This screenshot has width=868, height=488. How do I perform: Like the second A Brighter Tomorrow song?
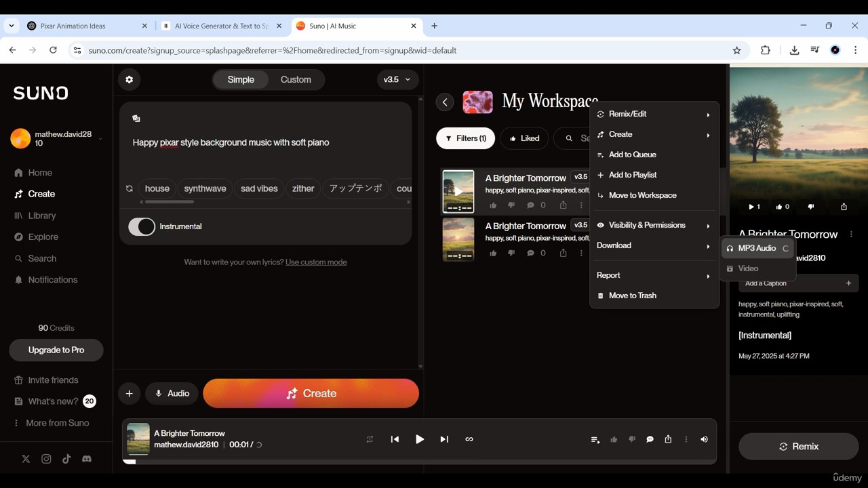493,253
